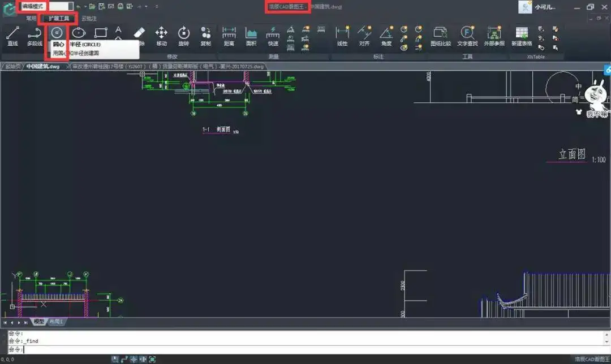Add a 线性 linear dimension
The width and height of the screenshot is (611, 364).
pos(342,36)
